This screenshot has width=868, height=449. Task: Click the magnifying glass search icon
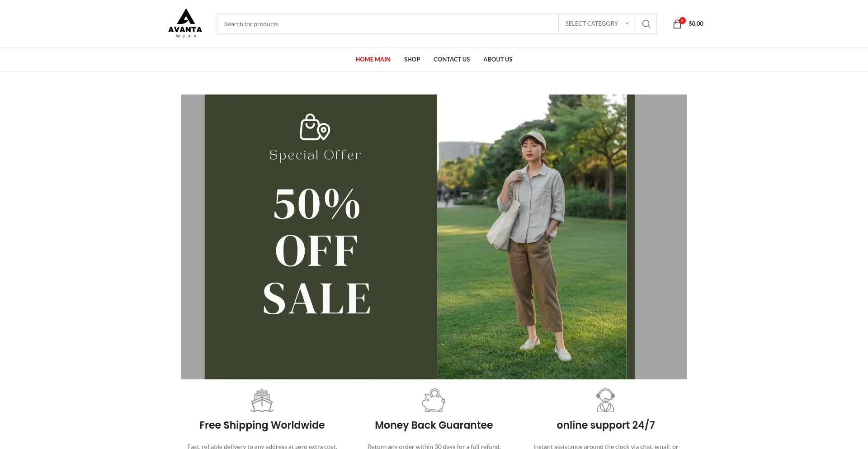pyautogui.click(x=646, y=24)
